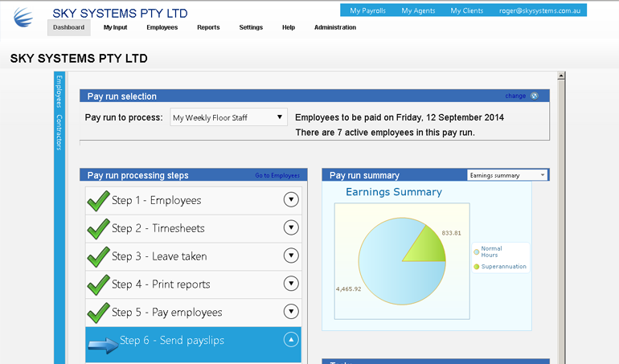Go to My Payrolls
Image resolution: width=619 pixels, height=364 pixels.
pos(368,10)
